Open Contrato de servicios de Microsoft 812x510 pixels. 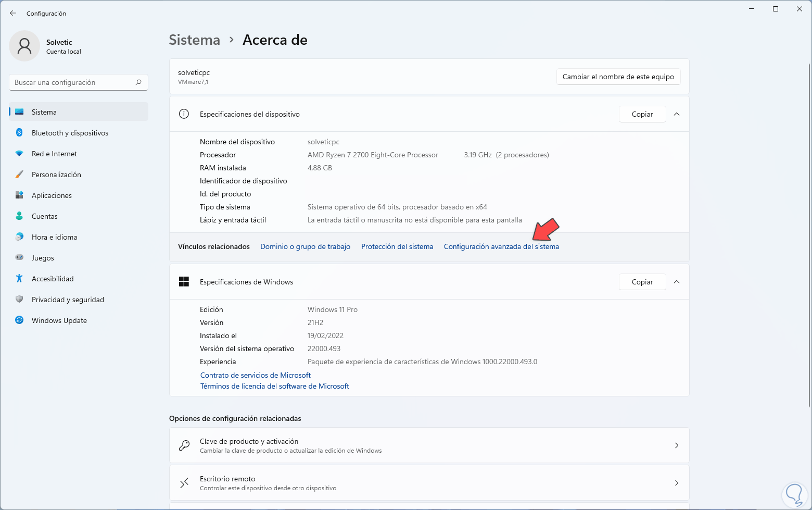pyautogui.click(x=256, y=375)
